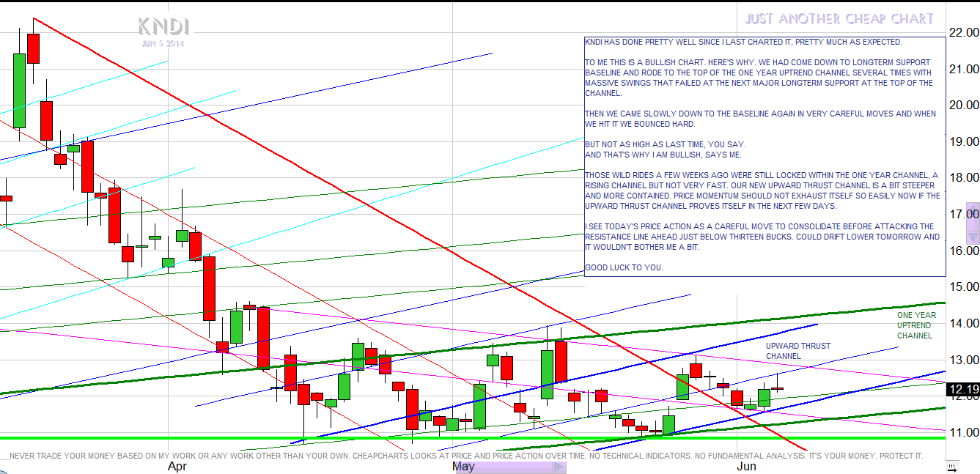This screenshot has height=474, width=980.
Task: Click the bottom-right corner chart shift icon
Action: pyautogui.click(x=952, y=466)
